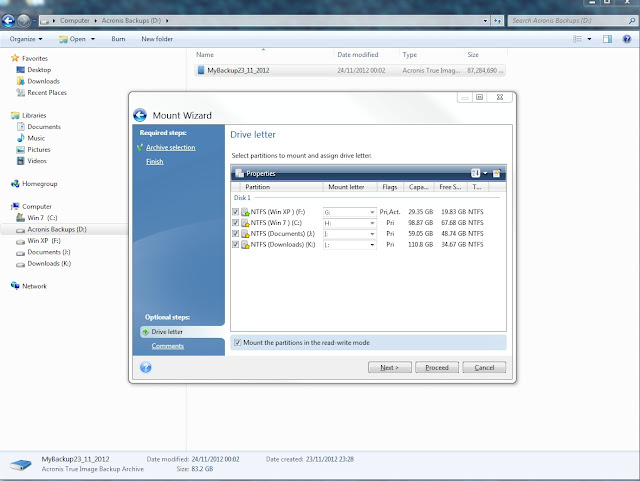This screenshot has height=481, width=640.
Task: Expand the Open button dropdown arrow
Action: pos(93,39)
